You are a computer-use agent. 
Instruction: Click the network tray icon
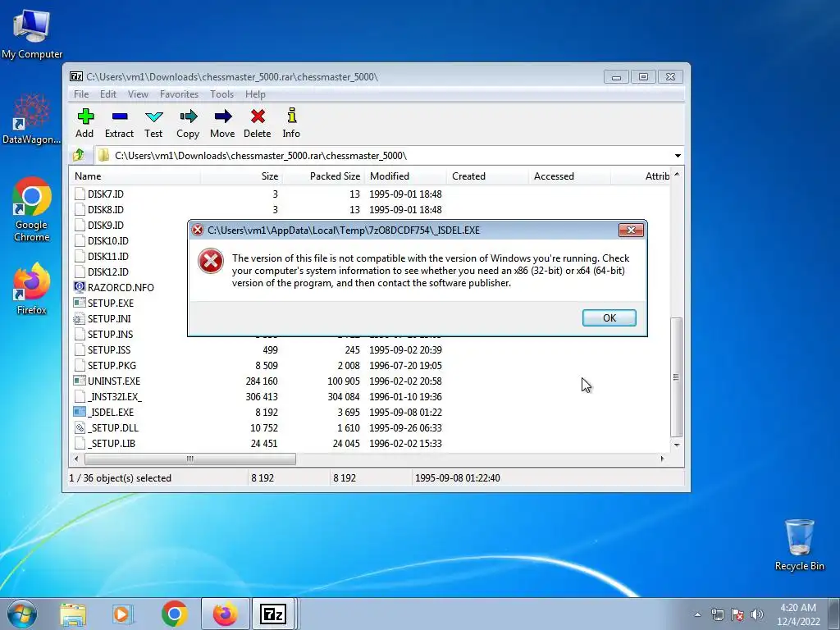pyautogui.click(x=717, y=614)
